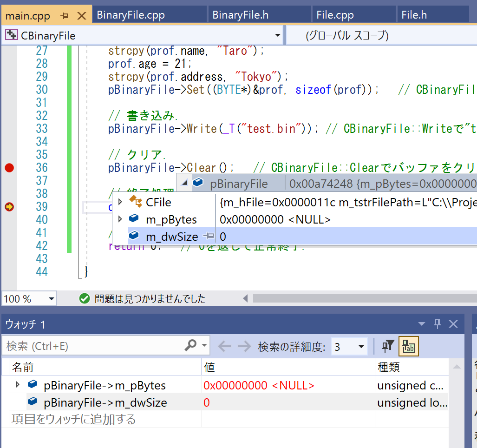
Task: Click the editor horizontal scroll left arrow
Action: 245,298
